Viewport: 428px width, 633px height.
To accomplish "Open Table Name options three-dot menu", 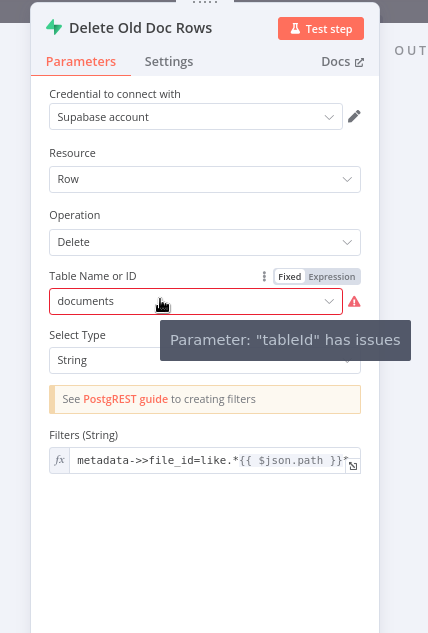I will [x=264, y=277].
